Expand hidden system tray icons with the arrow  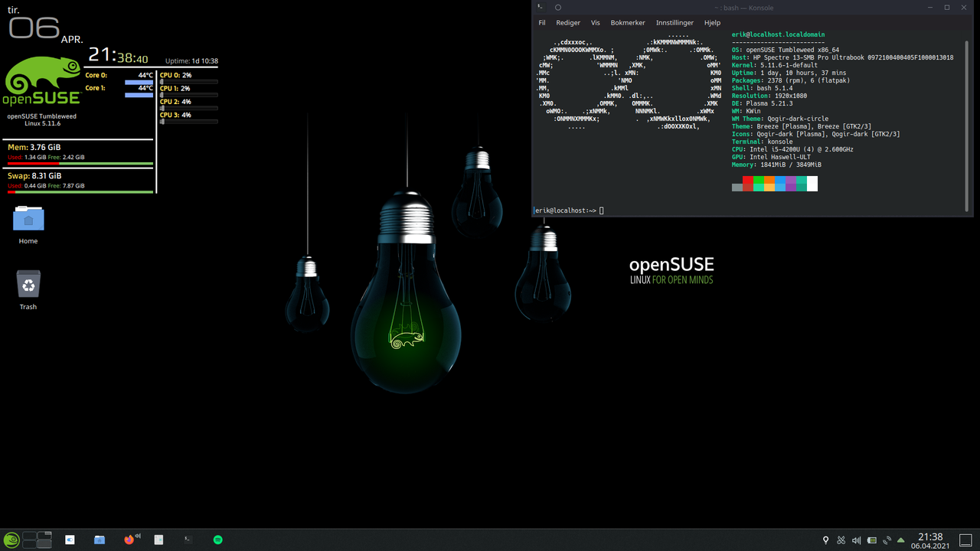901,540
